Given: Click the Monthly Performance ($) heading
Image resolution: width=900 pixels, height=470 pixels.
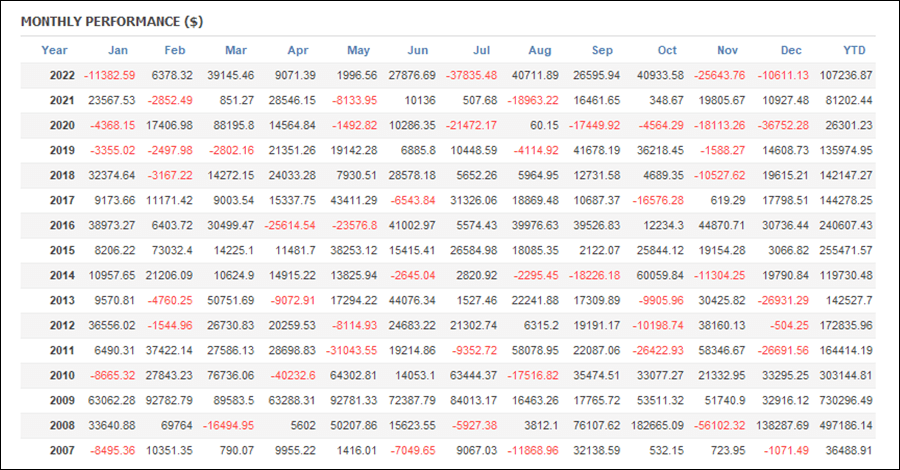Looking at the screenshot, I should click(112, 22).
